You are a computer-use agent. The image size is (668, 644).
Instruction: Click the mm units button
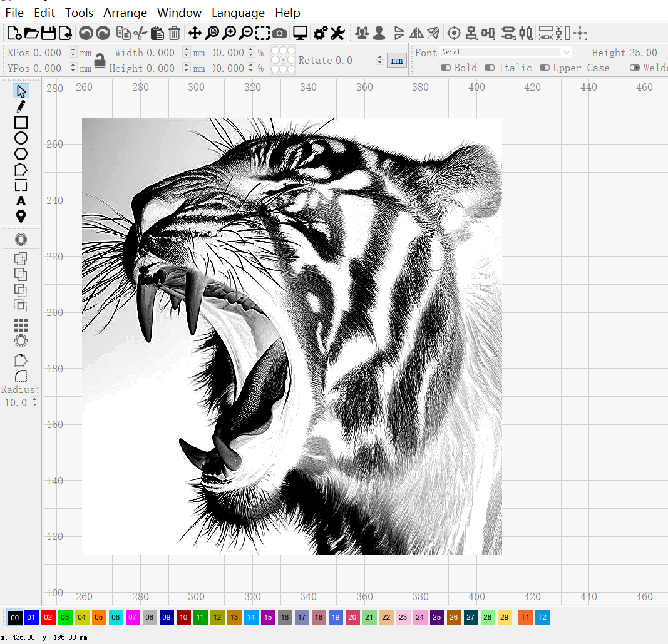click(x=397, y=61)
